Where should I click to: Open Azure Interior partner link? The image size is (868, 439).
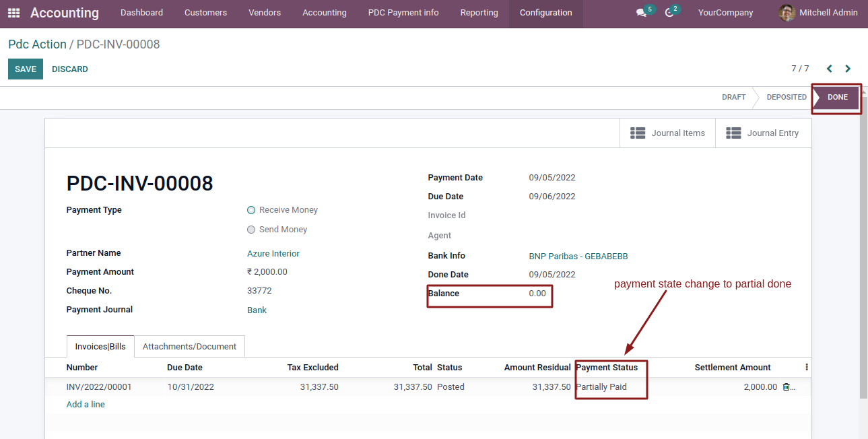(x=273, y=254)
